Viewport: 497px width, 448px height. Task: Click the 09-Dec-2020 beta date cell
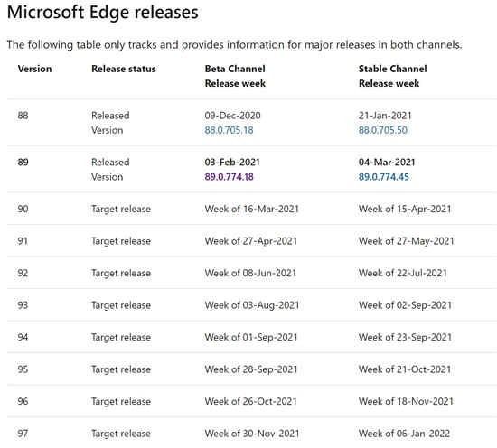coord(232,116)
